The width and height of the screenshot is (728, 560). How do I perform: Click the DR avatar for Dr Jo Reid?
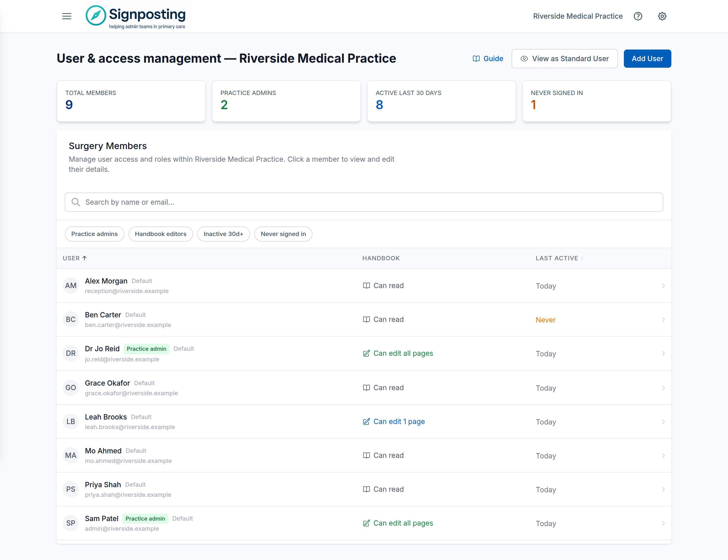[71, 353]
